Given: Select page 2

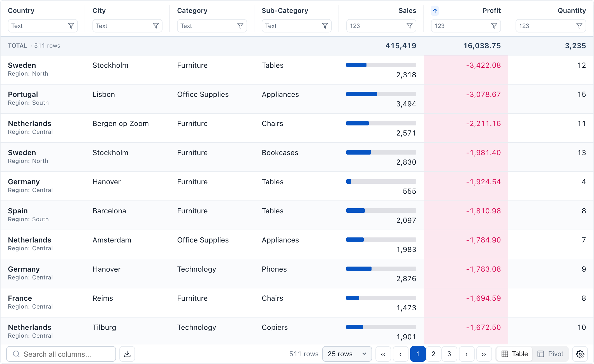Looking at the screenshot, I should point(433,354).
